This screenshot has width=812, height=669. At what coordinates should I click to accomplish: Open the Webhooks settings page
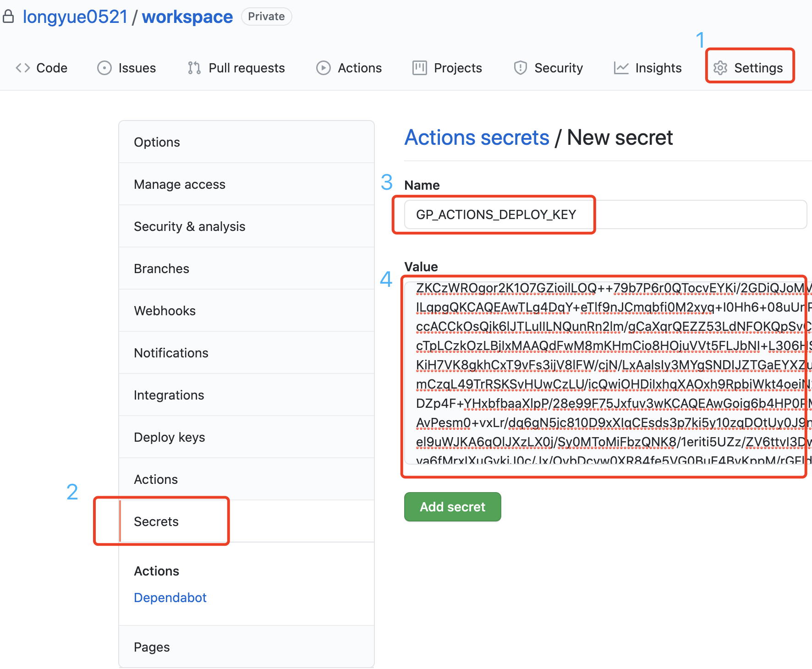[x=247, y=311]
